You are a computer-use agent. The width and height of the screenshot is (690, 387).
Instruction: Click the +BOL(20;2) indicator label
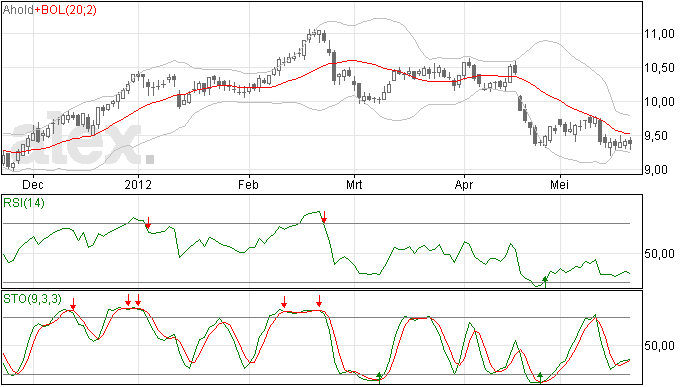[x=65, y=10]
